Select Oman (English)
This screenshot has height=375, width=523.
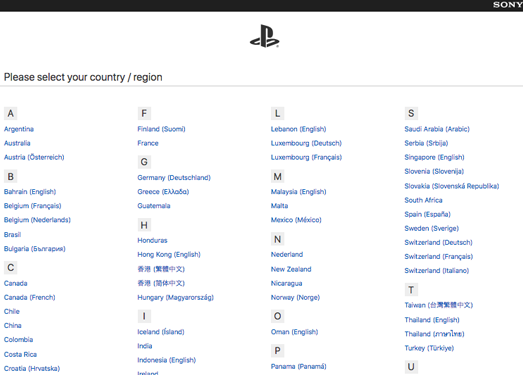[295, 332]
